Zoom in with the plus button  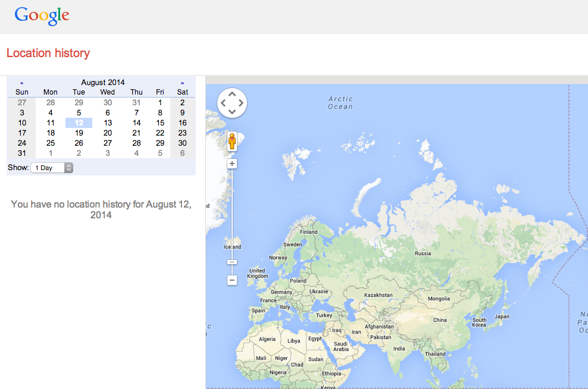point(232,164)
